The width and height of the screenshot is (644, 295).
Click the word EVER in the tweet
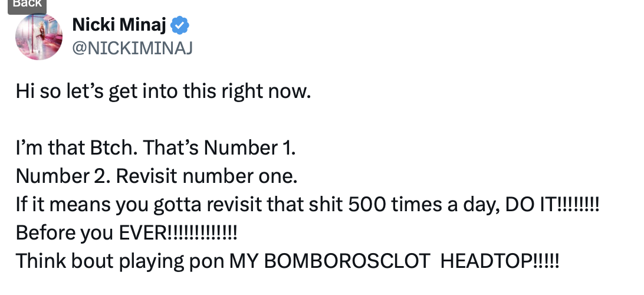[x=142, y=233]
